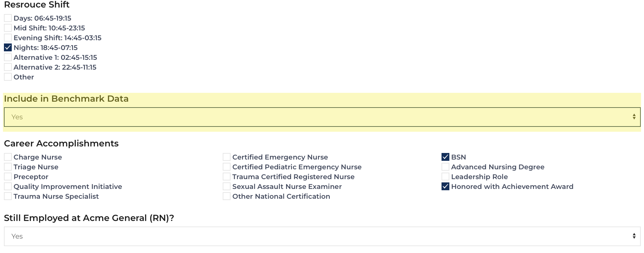Check Sexual Assault Nurse Examiner box
Image resolution: width=644 pixels, height=253 pixels.
[x=227, y=186]
